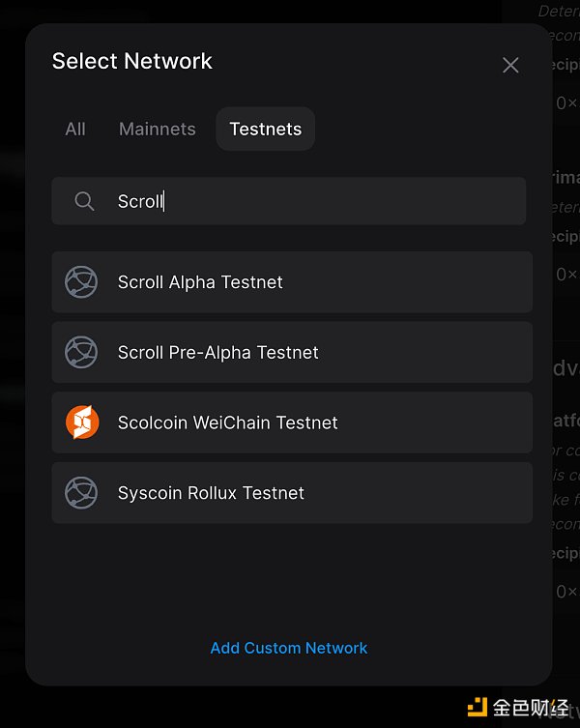Switch to the Mainnets tab
The height and width of the screenshot is (728, 580).
[x=157, y=129]
